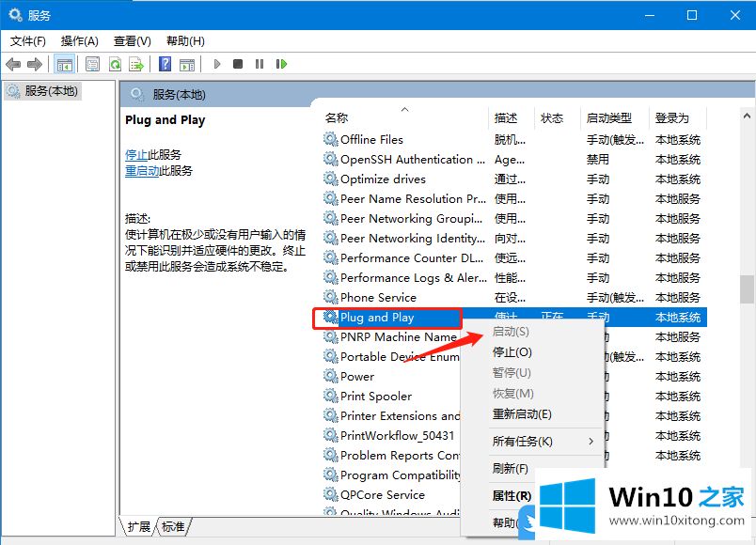Click 禁用 startup type of OpenSSH row

pyautogui.click(x=598, y=160)
